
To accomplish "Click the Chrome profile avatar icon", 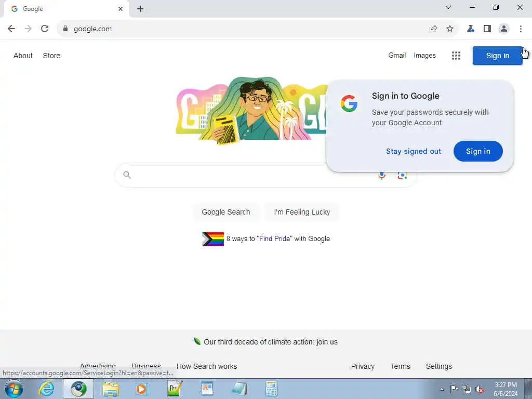I will click(504, 29).
